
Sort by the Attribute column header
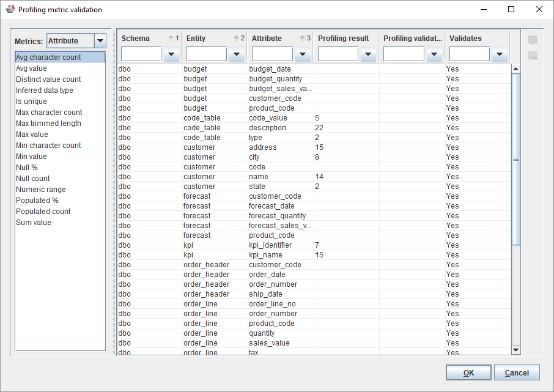267,39
